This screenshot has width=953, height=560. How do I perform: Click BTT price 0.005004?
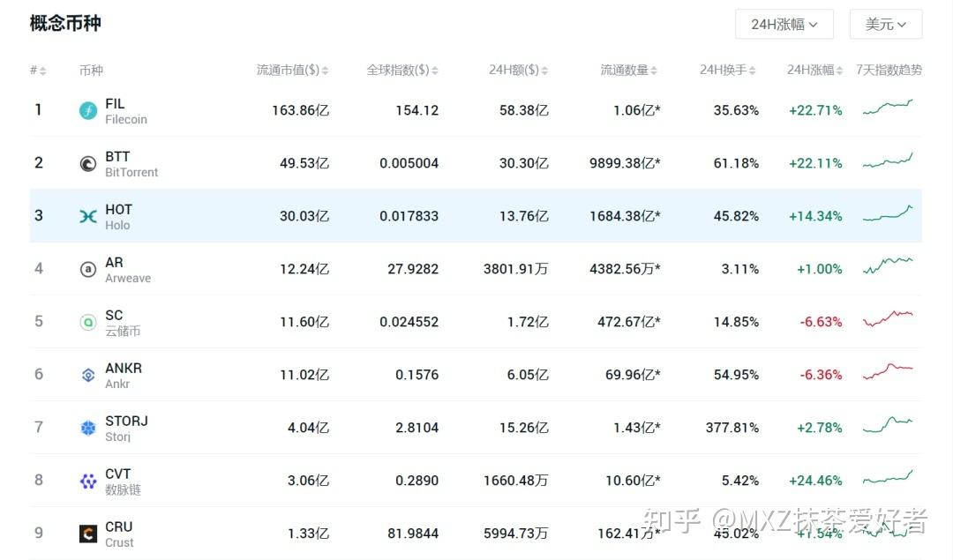pyautogui.click(x=409, y=163)
